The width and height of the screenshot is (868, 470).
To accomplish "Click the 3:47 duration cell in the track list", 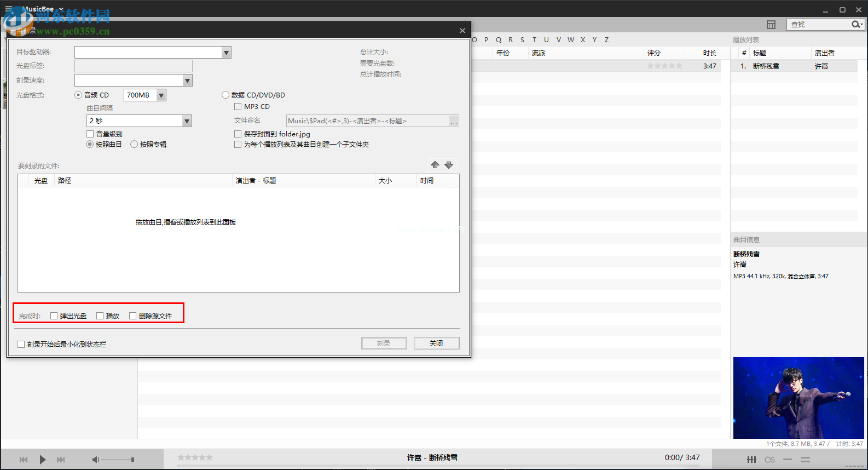I will (x=710, y=66).
